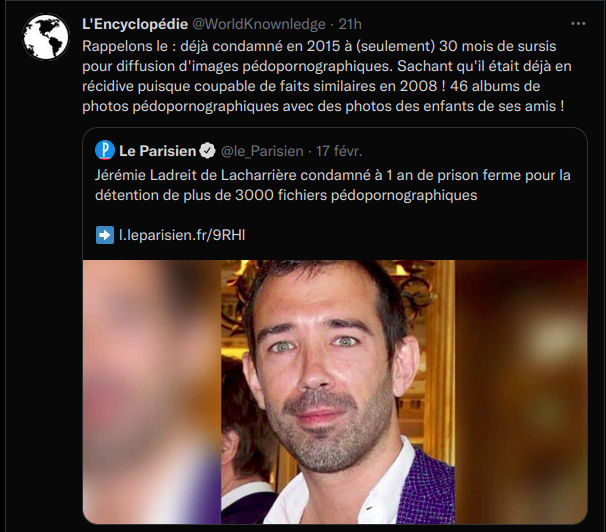606x532 pixels.
Task: Open the 17 févr. quoted tweet date
Action: point(339,151)
